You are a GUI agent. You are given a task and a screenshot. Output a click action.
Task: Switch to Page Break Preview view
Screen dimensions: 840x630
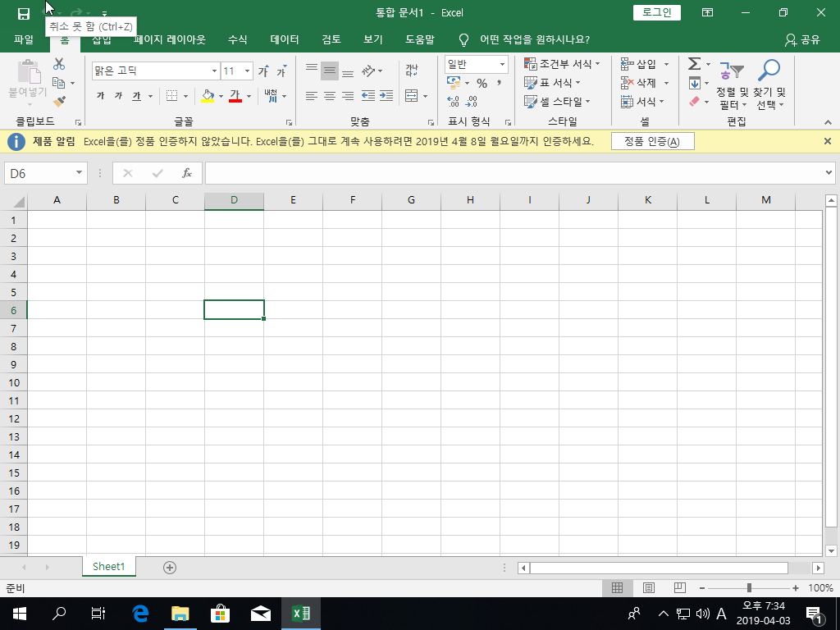(x=680, y=588)
